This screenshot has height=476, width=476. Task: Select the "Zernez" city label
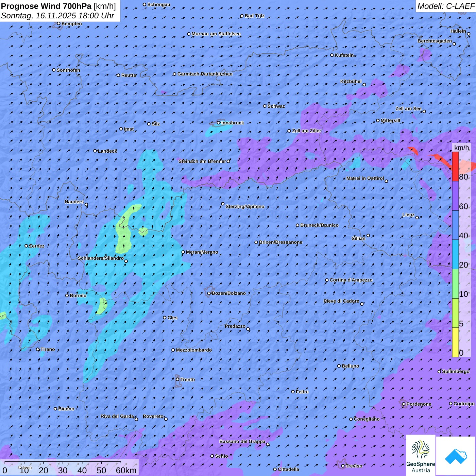tap(37, 246)
